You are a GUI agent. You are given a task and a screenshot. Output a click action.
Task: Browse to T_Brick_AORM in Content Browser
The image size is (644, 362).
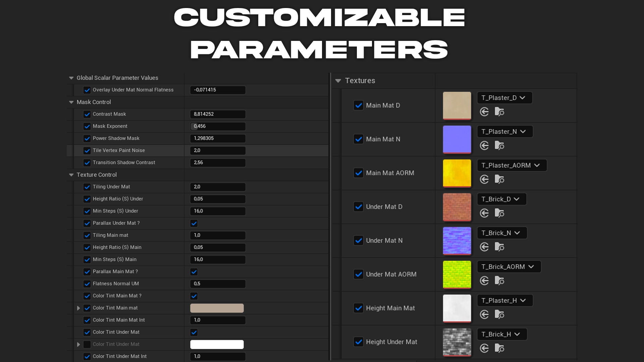tap(499, 281)
